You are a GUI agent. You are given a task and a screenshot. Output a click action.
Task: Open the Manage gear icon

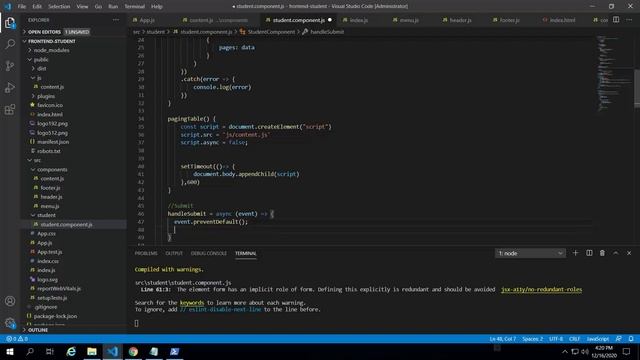pos(10,323)
